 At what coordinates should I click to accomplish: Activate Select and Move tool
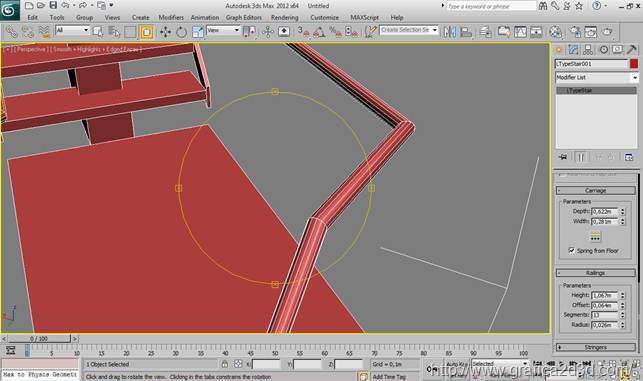(165, 32)
